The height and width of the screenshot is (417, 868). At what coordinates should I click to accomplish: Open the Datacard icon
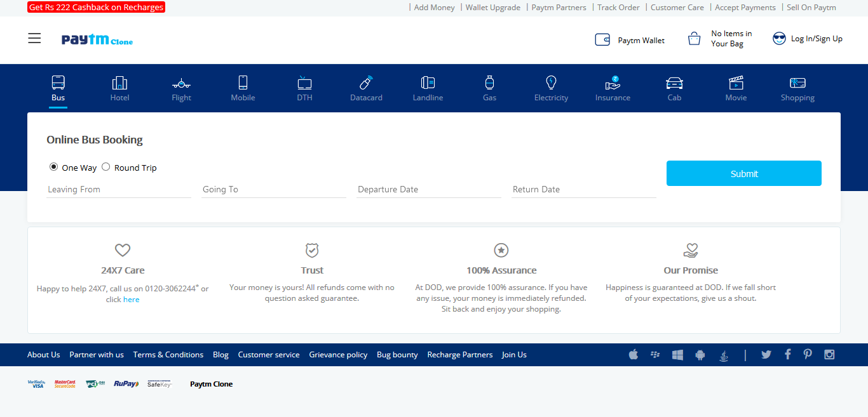367,83
